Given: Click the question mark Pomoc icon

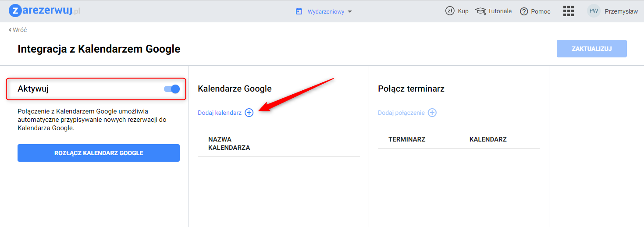Looking at the screenshot, I should [524, 11].
